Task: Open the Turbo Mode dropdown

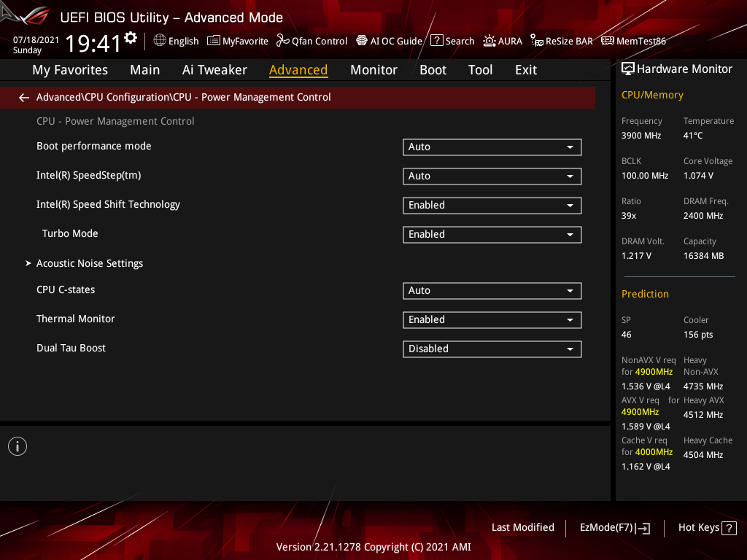Action: point(492,234)
